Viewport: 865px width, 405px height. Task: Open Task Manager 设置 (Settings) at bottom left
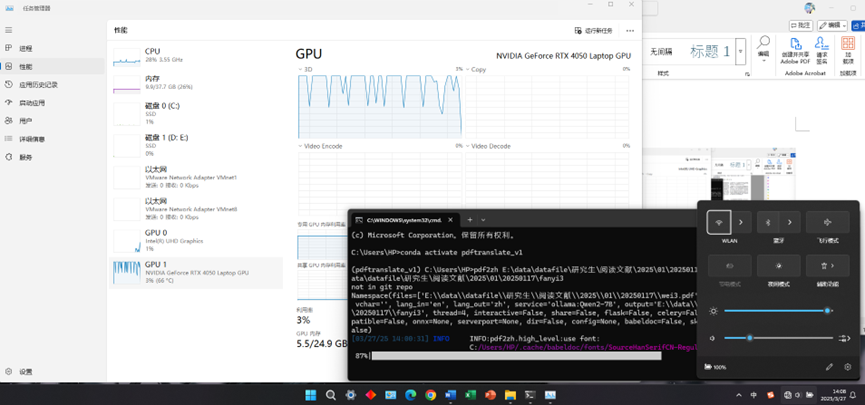(x=52, y=371)
